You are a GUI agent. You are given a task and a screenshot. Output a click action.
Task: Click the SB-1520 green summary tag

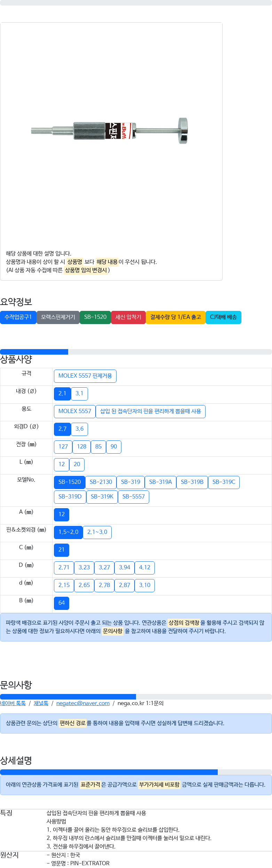pos(95,317)
